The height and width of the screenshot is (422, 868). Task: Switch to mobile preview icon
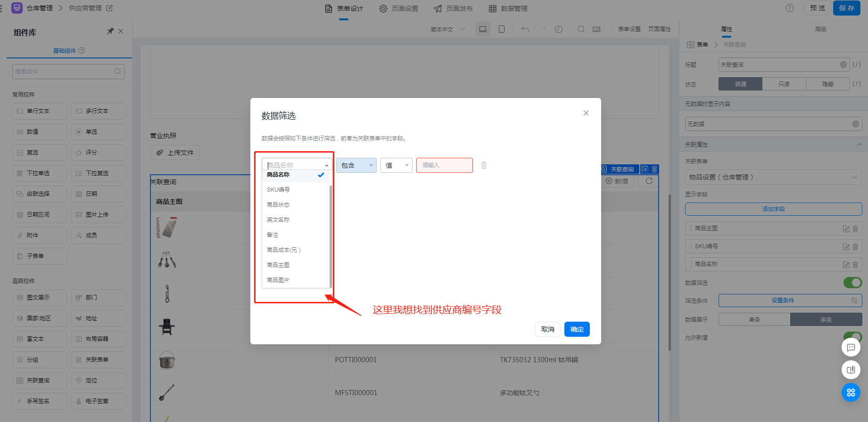502,29
